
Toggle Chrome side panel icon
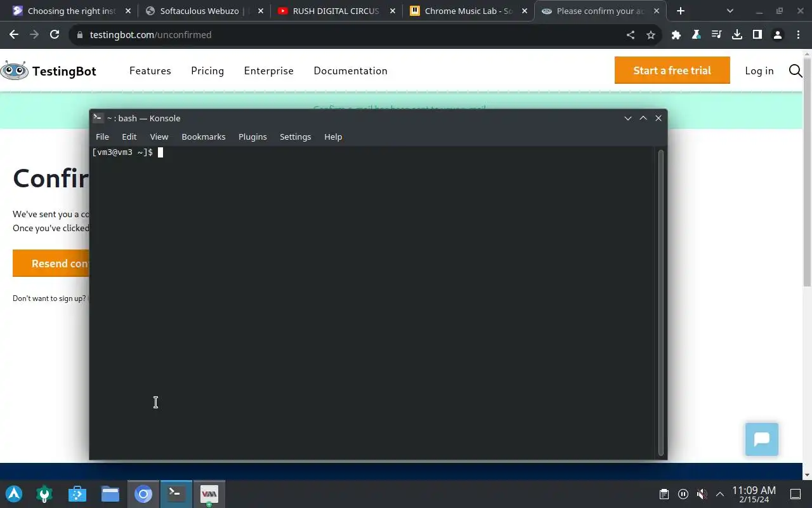pos(757,35)
